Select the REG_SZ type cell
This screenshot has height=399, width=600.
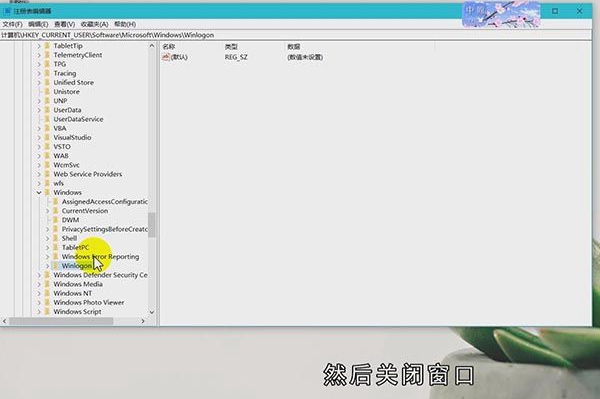pos(236,57)
